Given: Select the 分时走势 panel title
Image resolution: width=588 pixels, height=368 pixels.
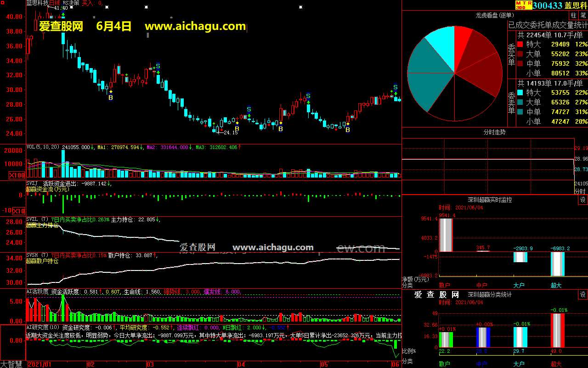Looking at the screenshot, I should pyautogui.click(x=494, y=132).
